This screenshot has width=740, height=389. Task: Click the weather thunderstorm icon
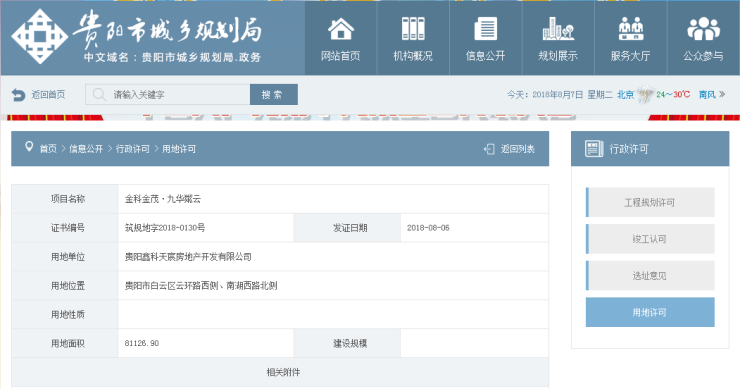tap(645, 94)
